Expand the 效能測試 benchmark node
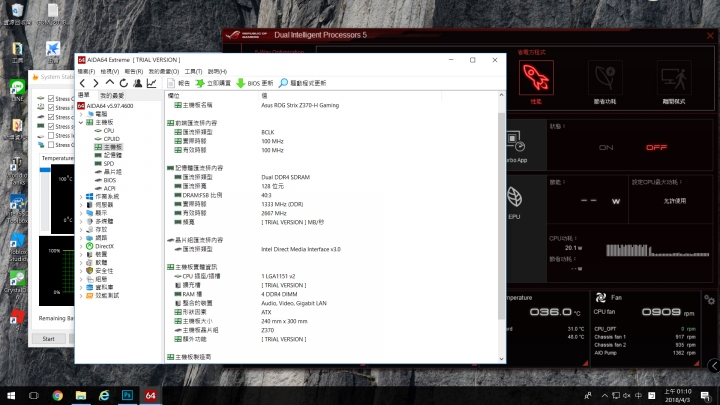Screen dimensions: 720x405 pos(81,296)
